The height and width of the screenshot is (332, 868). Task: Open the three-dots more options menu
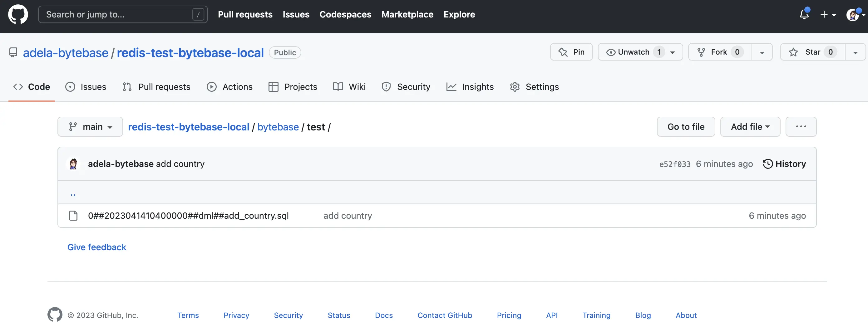tap(801, 127)
